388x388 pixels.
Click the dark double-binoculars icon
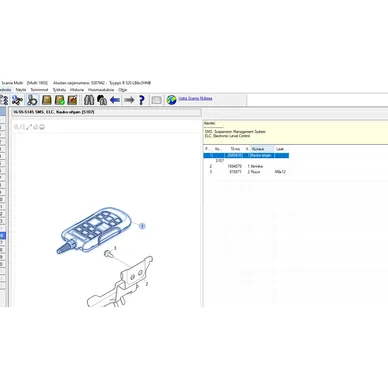point(102,100)
